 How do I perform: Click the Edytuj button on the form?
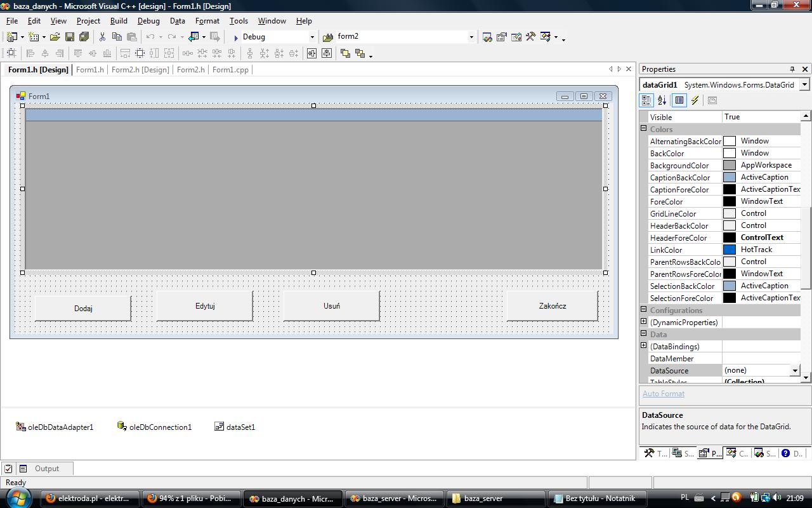coord(205,305)
